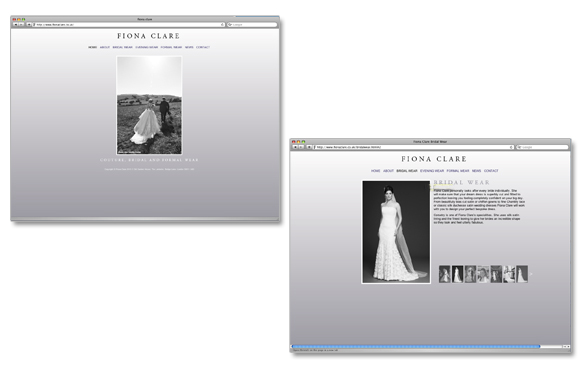
Task: Open FORMAL WEAR in the home page window menu
Action: click(171, 47)
